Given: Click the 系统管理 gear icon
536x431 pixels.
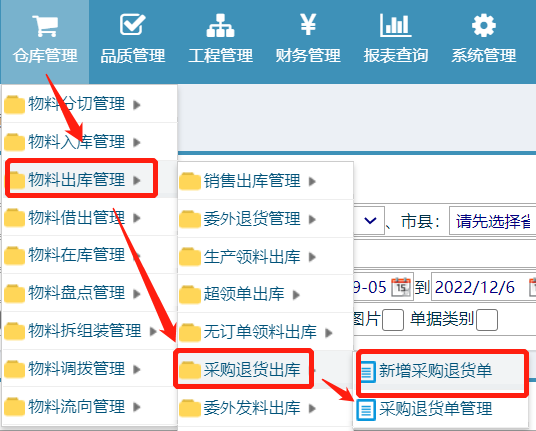Looking at the screenshot, I should pos(483,25).
